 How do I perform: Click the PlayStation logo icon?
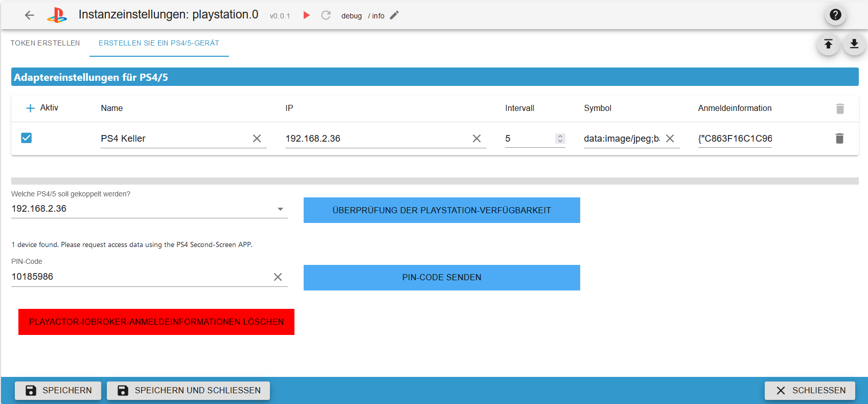pos(57,15)
